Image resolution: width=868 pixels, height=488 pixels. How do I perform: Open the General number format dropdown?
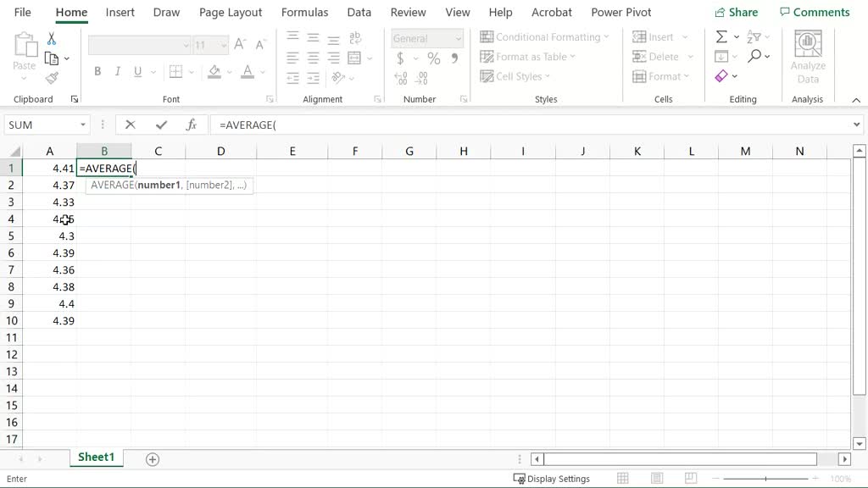tap(459, 39)
